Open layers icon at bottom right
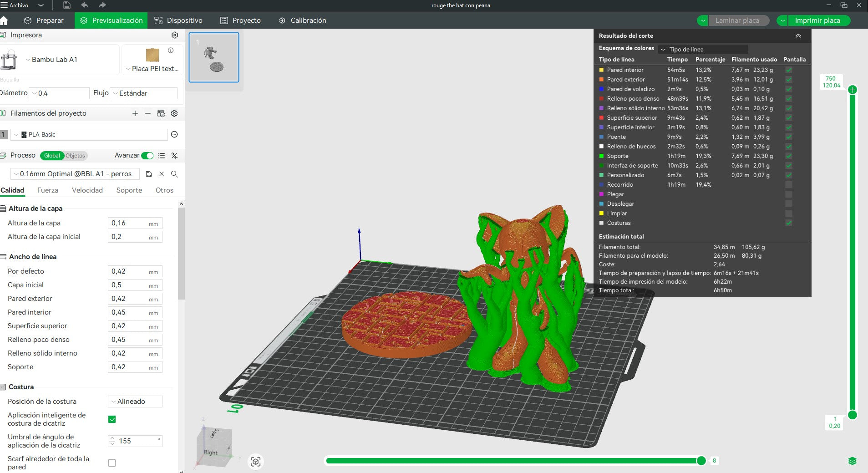Viewport: 868px width, 473px height. [853, 461]
